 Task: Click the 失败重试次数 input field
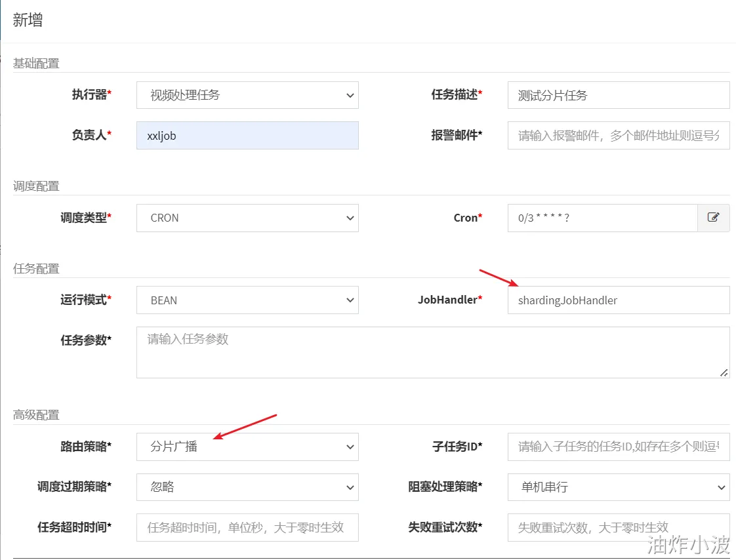[619, 527]
